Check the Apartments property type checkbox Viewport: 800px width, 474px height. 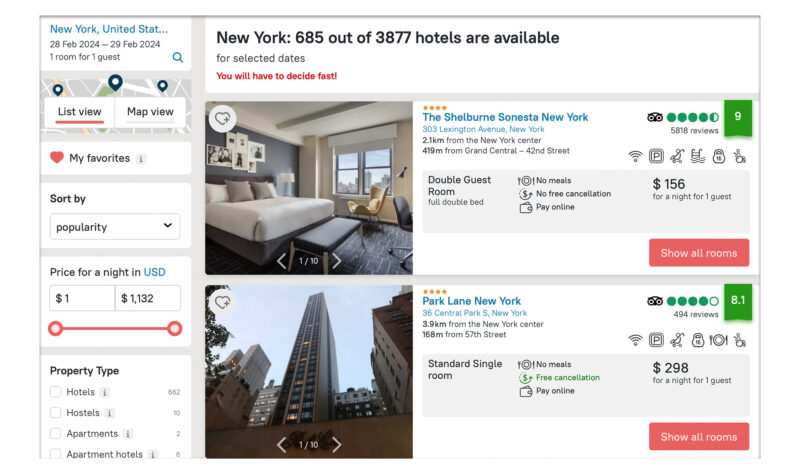point(56,433)
